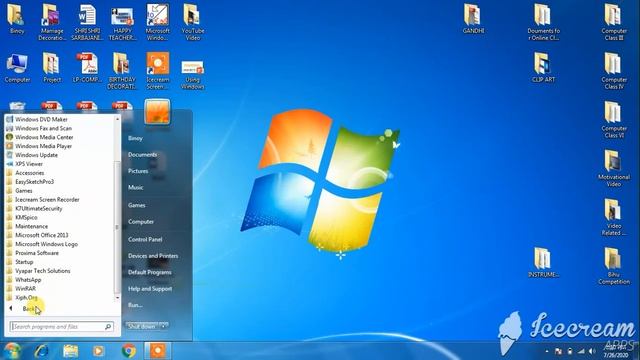
Task: Open the GANDHI folder
Action: 473,19
